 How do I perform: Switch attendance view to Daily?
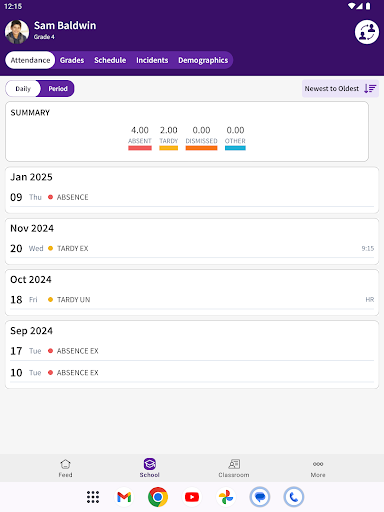tap(23, 89)
